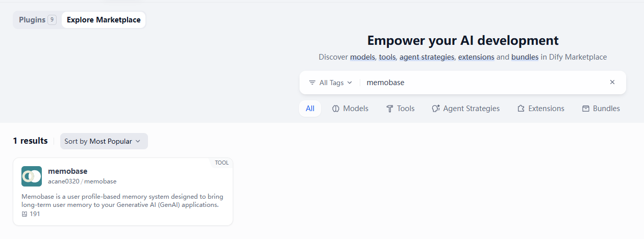Click the memobase plugin title
The width and height of the screenshot is (644, 239).
click(x=67, y=171)
